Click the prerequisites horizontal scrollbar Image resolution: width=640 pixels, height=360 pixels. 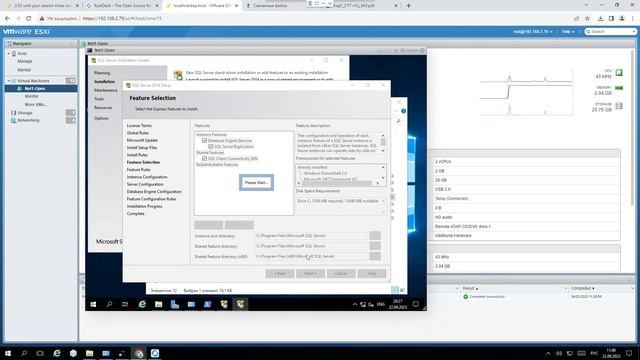coord(338,183)
